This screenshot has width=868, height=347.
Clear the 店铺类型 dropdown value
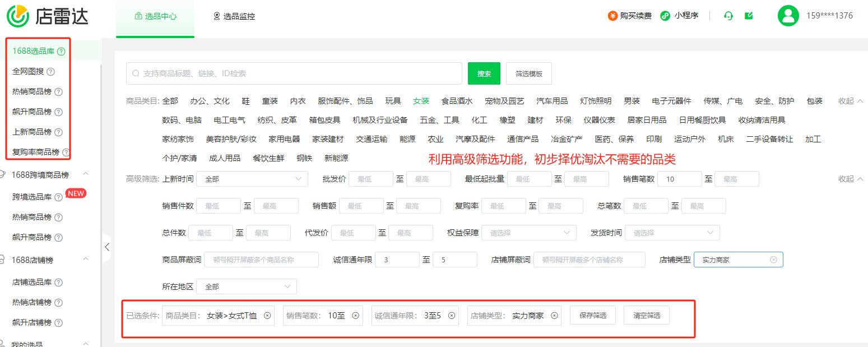tap(773, 260)
